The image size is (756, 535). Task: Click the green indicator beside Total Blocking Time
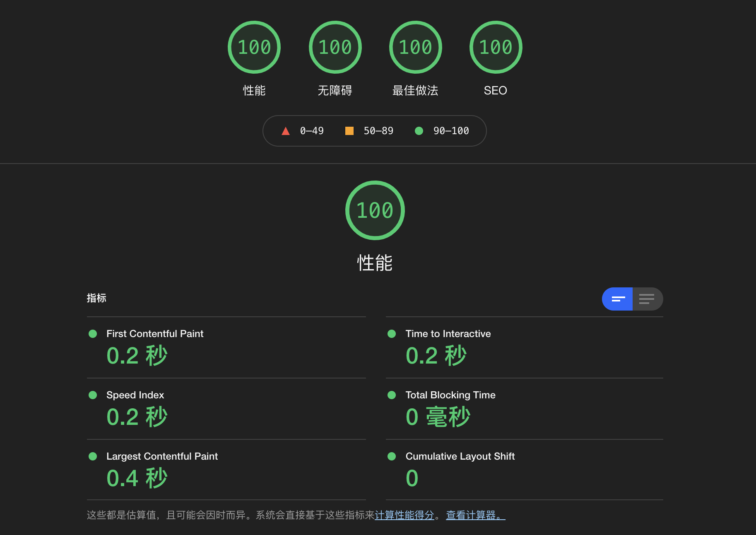coord(391,395)
